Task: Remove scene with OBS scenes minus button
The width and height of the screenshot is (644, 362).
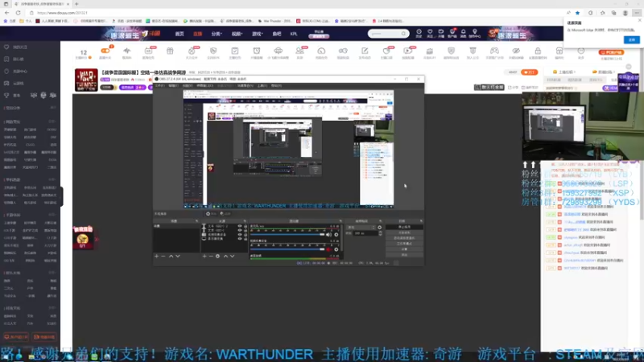Action: coord(163,256)
